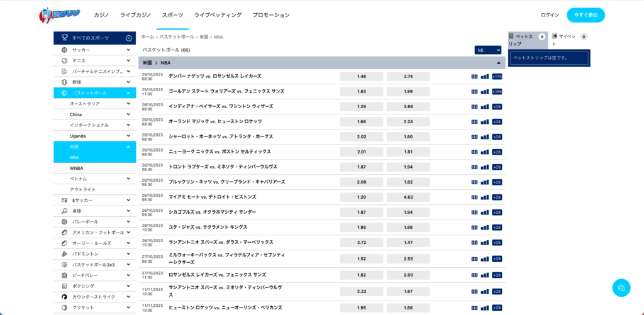Viewport: 644px width, 315px height.
Task: Open the live chat bubble icon
Action: (x=621, y=287)
